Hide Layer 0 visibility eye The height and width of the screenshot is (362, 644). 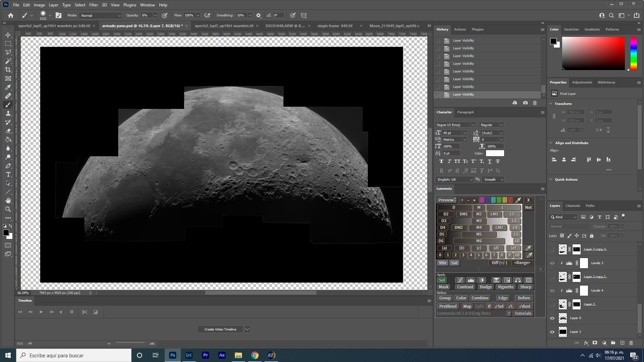(552, 318)
